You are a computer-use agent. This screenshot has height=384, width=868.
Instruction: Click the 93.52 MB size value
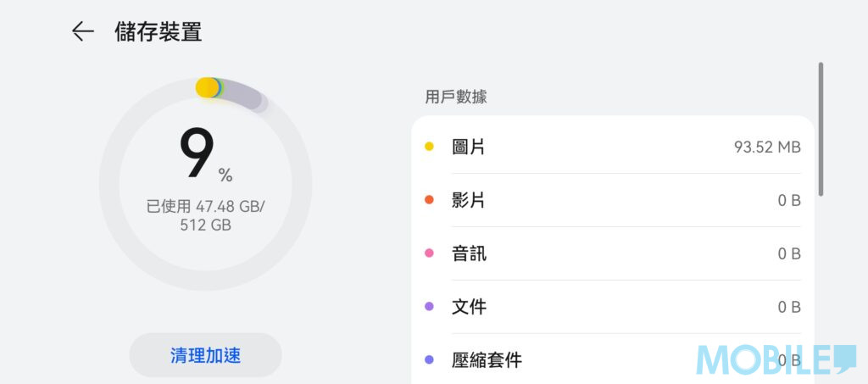coord(767,147)
